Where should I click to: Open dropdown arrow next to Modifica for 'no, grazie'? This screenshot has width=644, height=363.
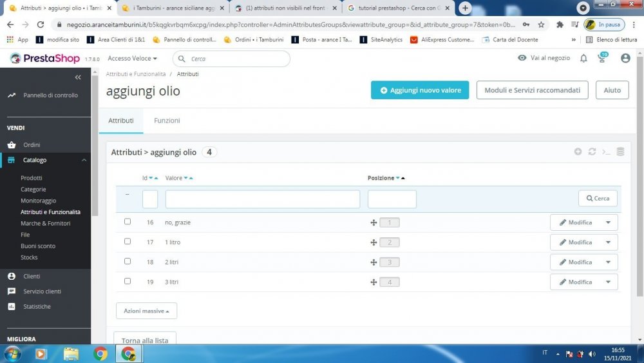click(x=609, y=222)
